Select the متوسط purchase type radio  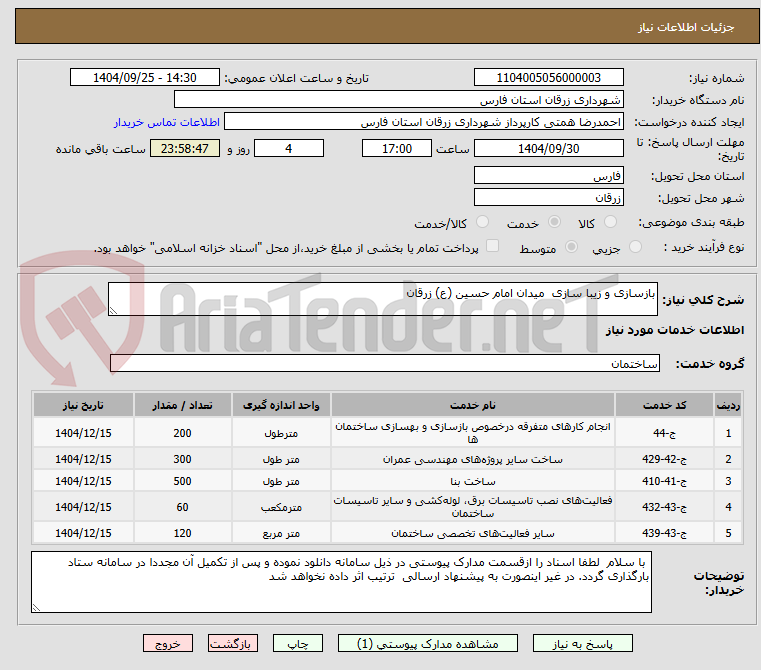point(571,247)
